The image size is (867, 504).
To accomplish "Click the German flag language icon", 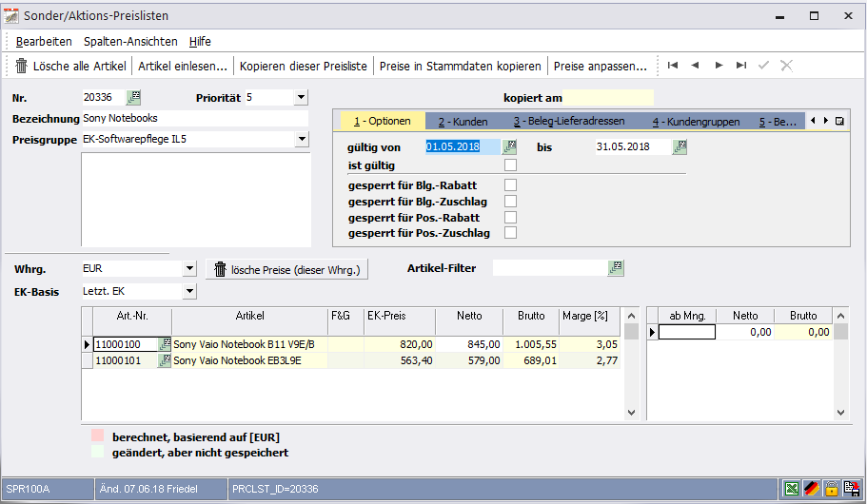I will tap(811, 489).
